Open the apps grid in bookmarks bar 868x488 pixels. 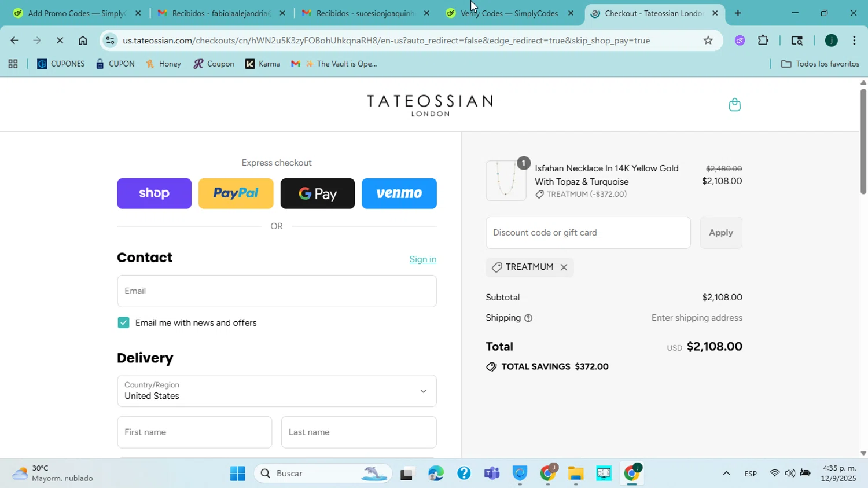click(x=13, y=64)
